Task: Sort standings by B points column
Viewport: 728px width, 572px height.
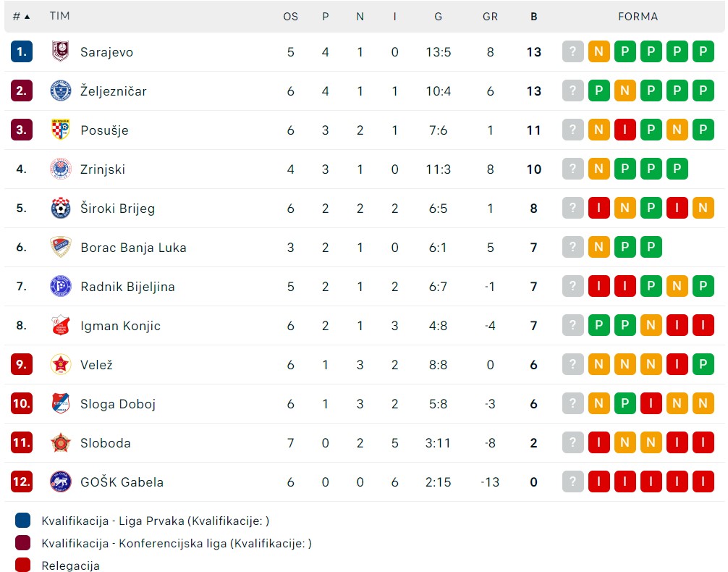Action: tap(534, 17)
